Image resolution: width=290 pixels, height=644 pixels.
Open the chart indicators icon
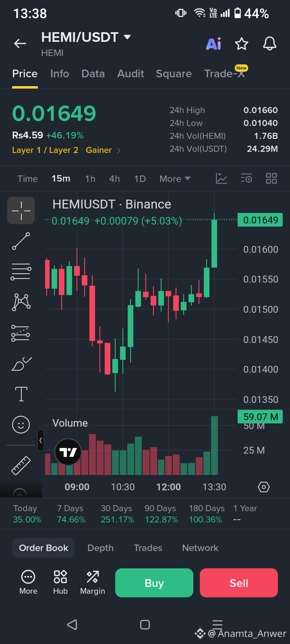222,178
